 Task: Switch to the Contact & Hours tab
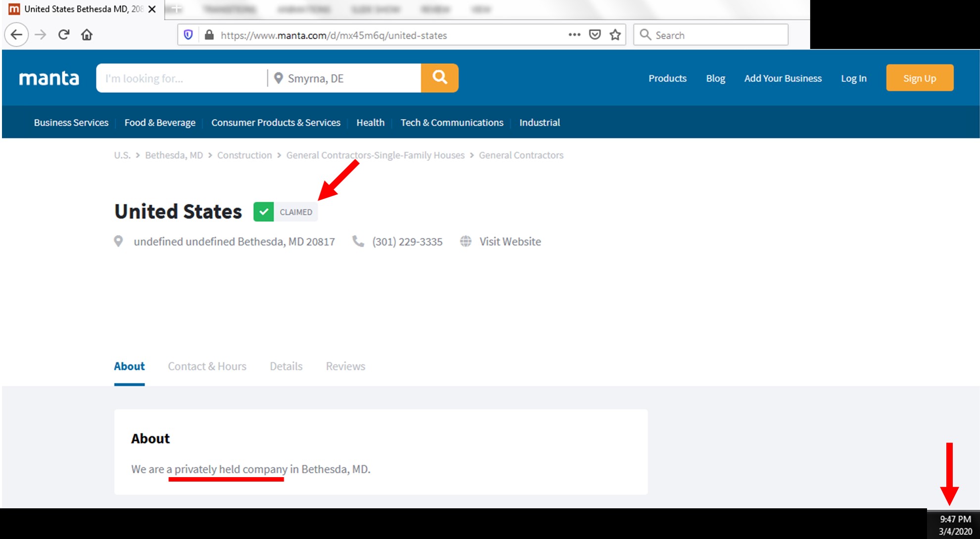click(x=207, y=366)
